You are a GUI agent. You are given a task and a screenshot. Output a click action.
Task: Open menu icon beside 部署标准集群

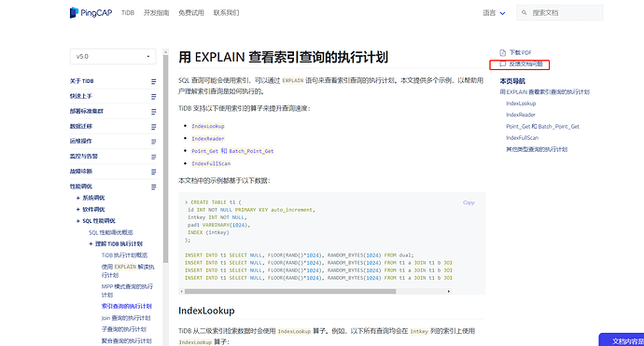click(x=153, y=112)
